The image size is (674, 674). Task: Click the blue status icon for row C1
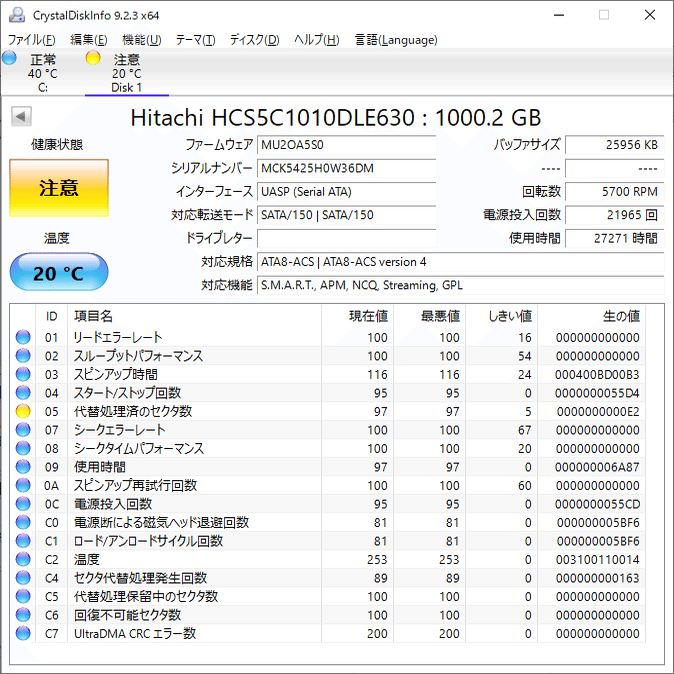(23, 541)
